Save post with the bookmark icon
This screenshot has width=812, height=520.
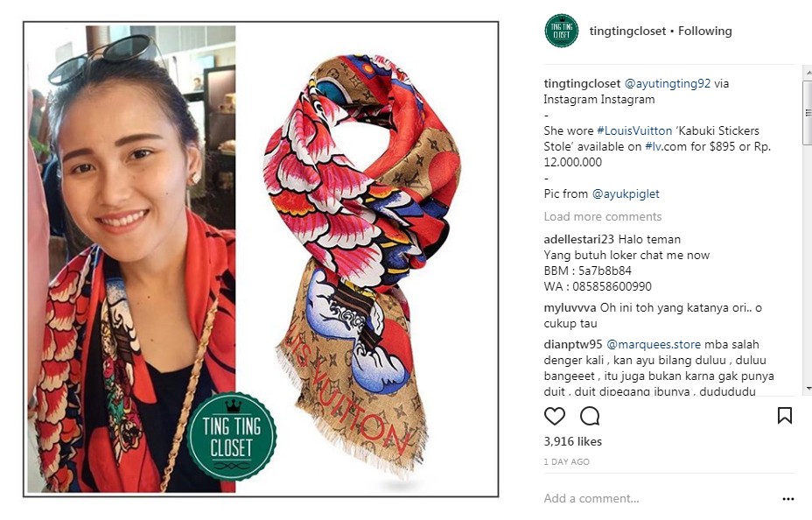[785, 415]
